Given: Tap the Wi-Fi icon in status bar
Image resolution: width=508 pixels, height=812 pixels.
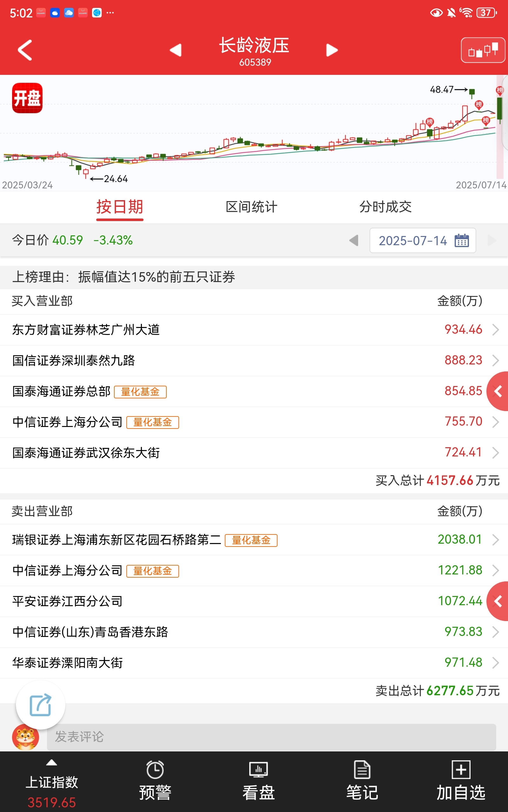Looking at the screenshot, I should point(466,13).
